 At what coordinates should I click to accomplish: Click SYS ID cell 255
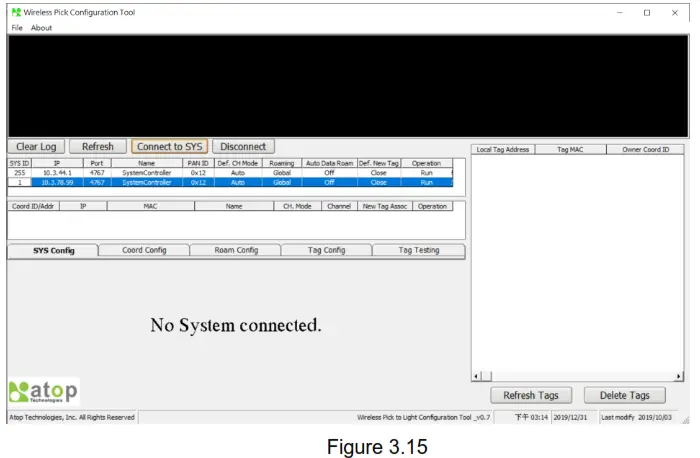tap(20, 173)
